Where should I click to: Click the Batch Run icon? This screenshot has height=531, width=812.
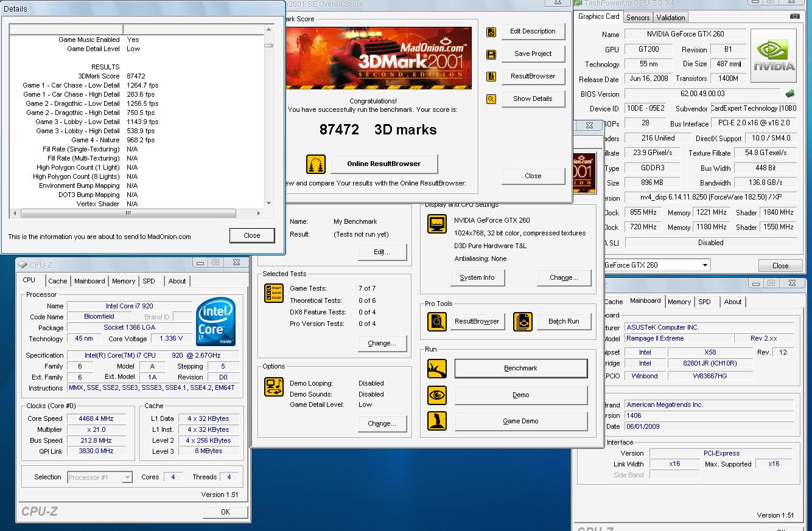click(x=523, y=321)
